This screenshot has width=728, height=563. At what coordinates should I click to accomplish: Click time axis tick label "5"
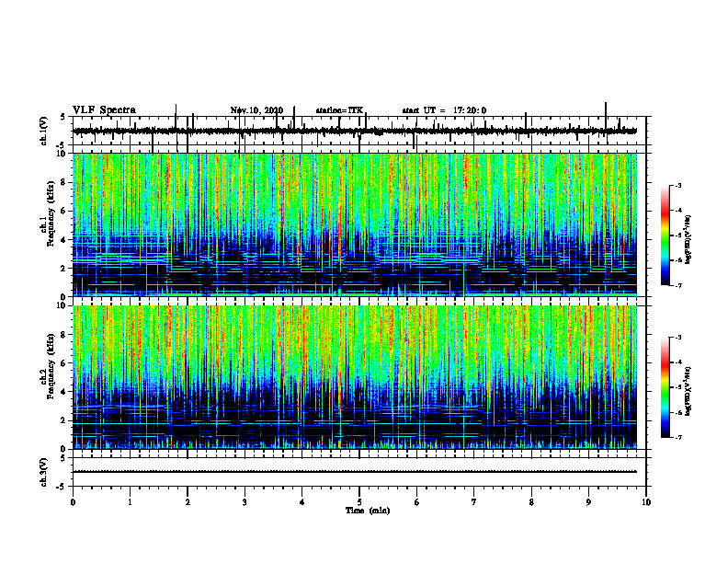coord(359,502)
